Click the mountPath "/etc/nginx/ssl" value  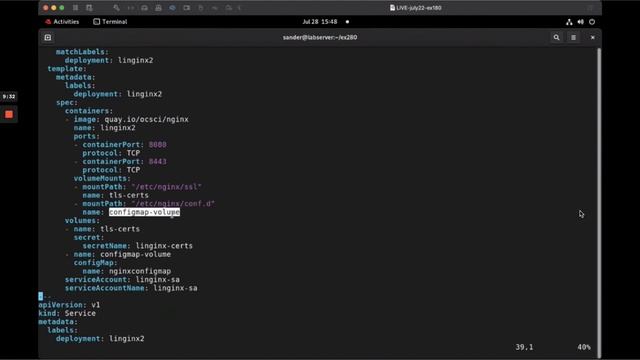tap(167, 187)
